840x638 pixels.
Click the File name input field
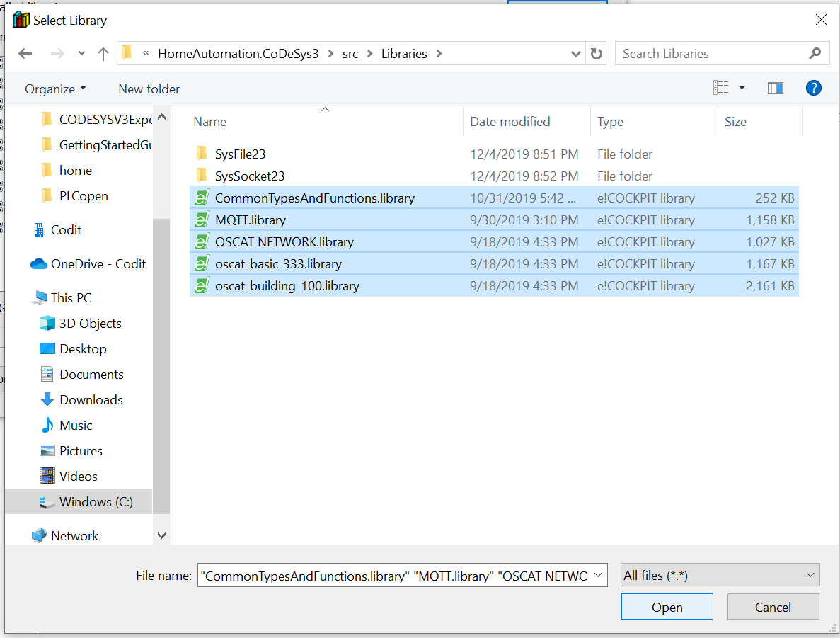coord(393,576)
